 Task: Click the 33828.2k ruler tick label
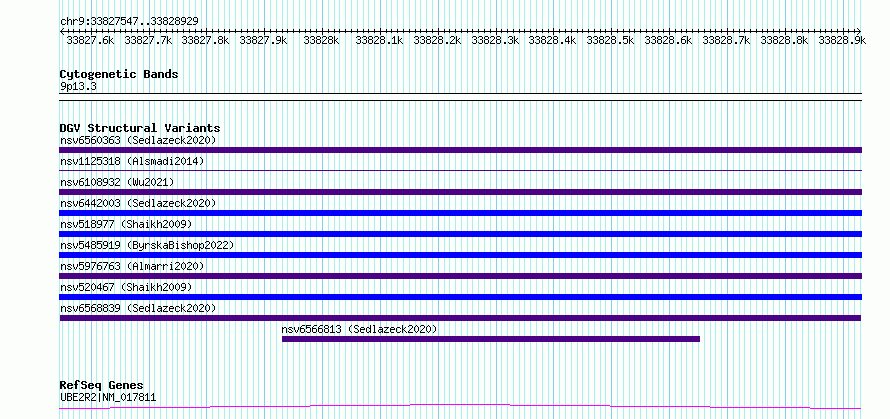coord(437,40)
